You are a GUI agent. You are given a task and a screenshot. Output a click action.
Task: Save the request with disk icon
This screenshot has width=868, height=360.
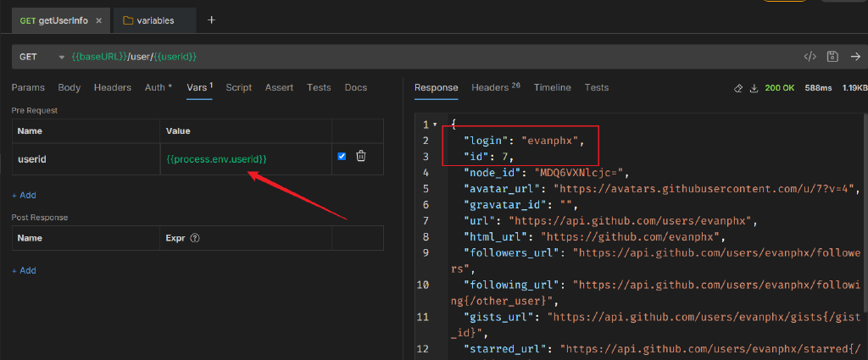pyautogui.click(x=832, y=57)
